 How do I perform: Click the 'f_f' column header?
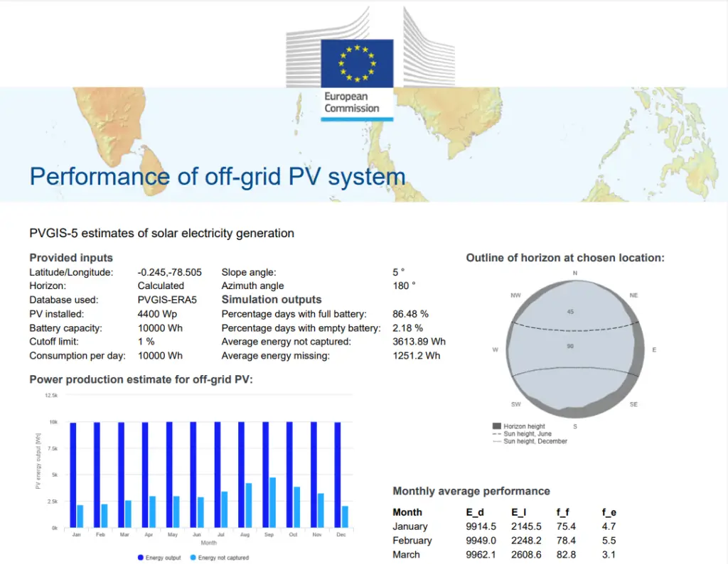[x=563, y=513]
